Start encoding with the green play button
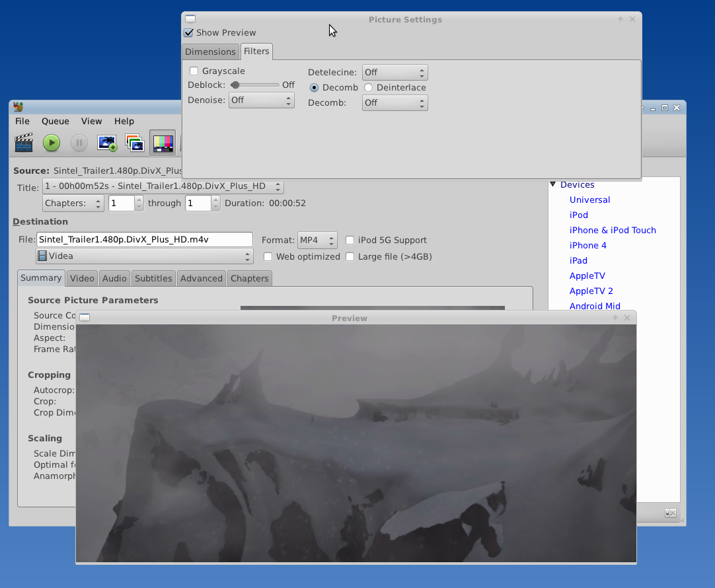715x588 pixels. (x=52, y=143)
